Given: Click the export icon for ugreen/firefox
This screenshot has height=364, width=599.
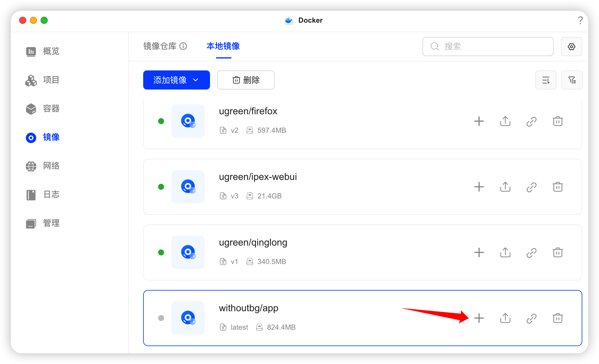Looking at the screenshot, I should [505, 121].
